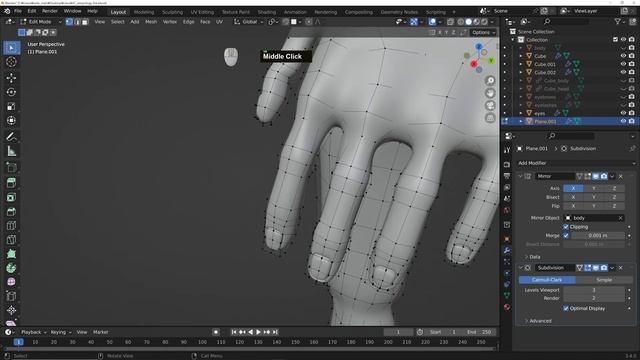Hide Cube.001 using its eye icon

(623, 64)
